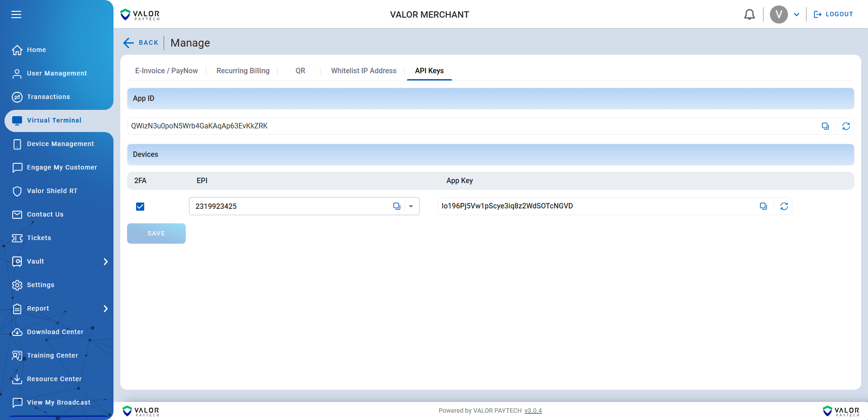Click the EPI column header
The image size is (868, 420).
(202, 180)
